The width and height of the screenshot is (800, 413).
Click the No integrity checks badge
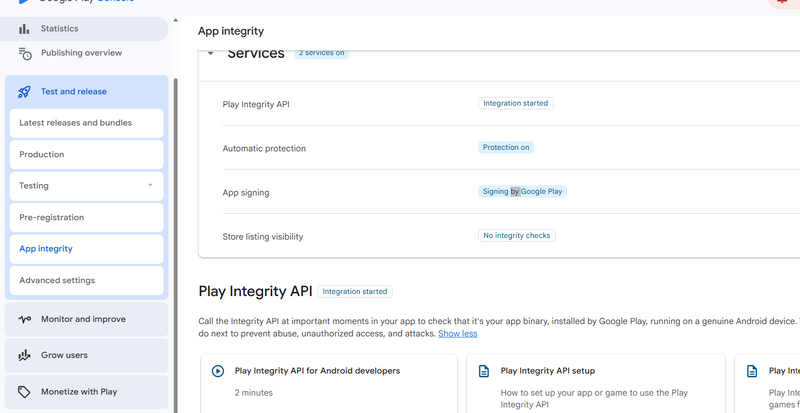517,236
